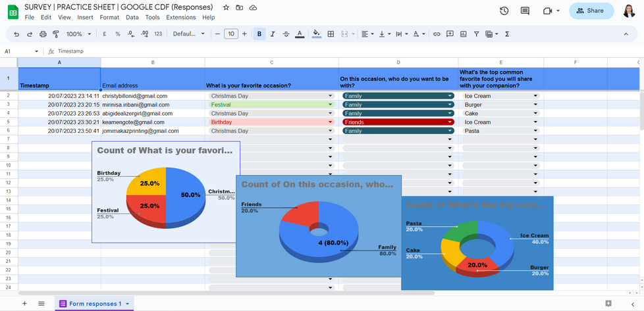Open the Data menu

coord(132,17)
